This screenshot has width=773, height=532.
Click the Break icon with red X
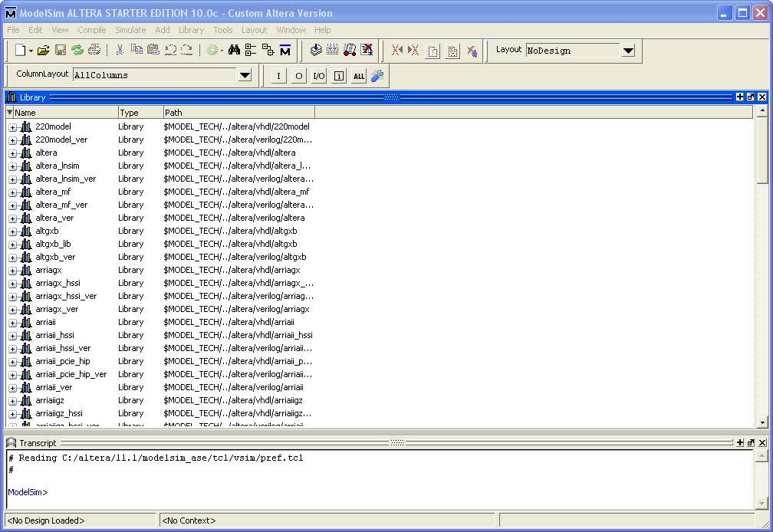367,50
